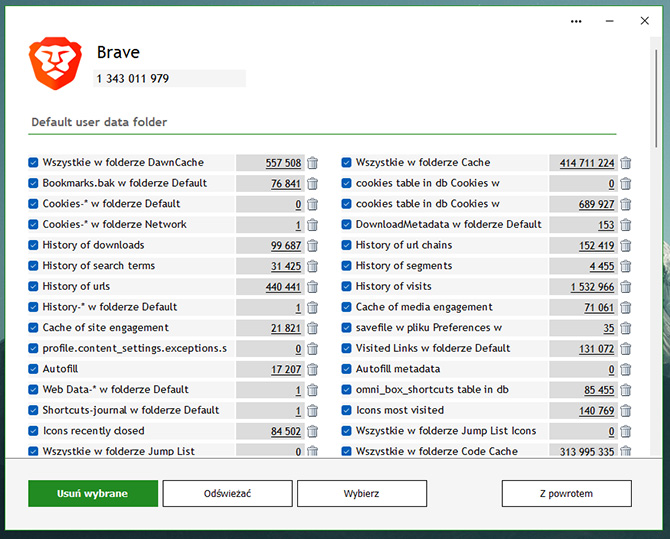Screen dimensions: 670x539
Task: Go back with Z powrotem button
Action: click(567, 493)
